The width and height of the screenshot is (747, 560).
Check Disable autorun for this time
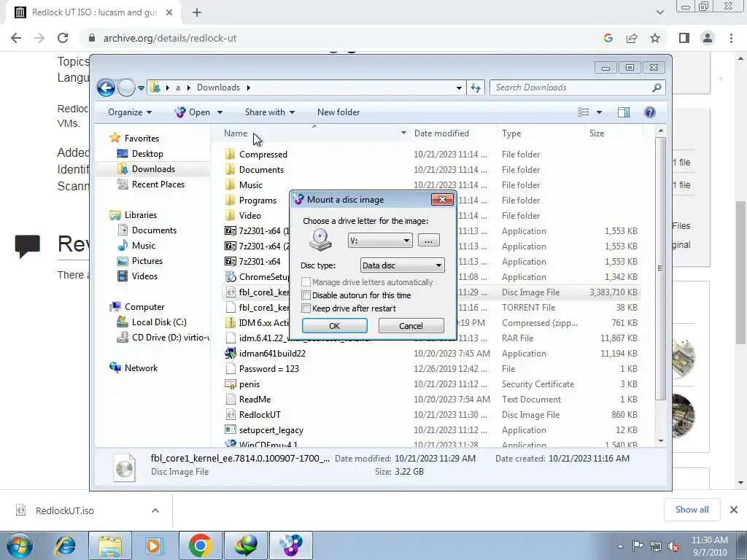click(x=306, y=295)
